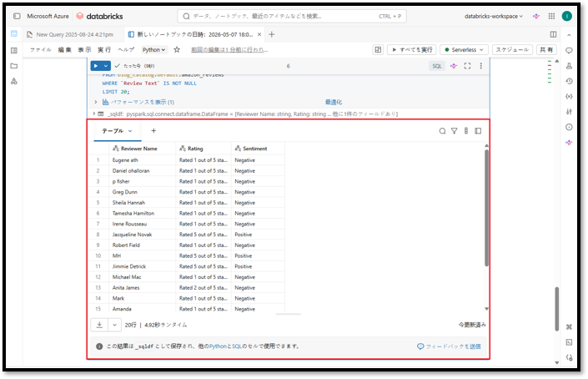Open the cell kebab options menu
This screenshot has width=588, height=379.
[480, 66]
